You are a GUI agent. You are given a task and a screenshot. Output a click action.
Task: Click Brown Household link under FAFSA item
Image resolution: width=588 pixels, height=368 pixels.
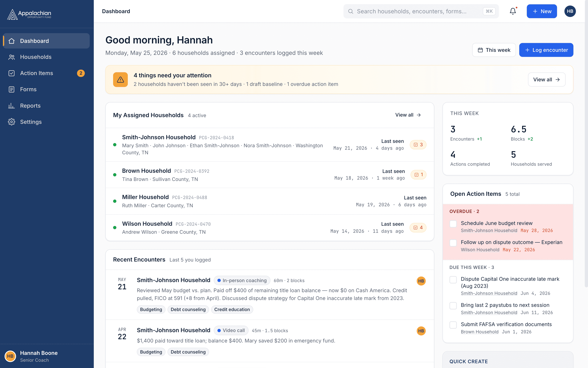[479, 332]
